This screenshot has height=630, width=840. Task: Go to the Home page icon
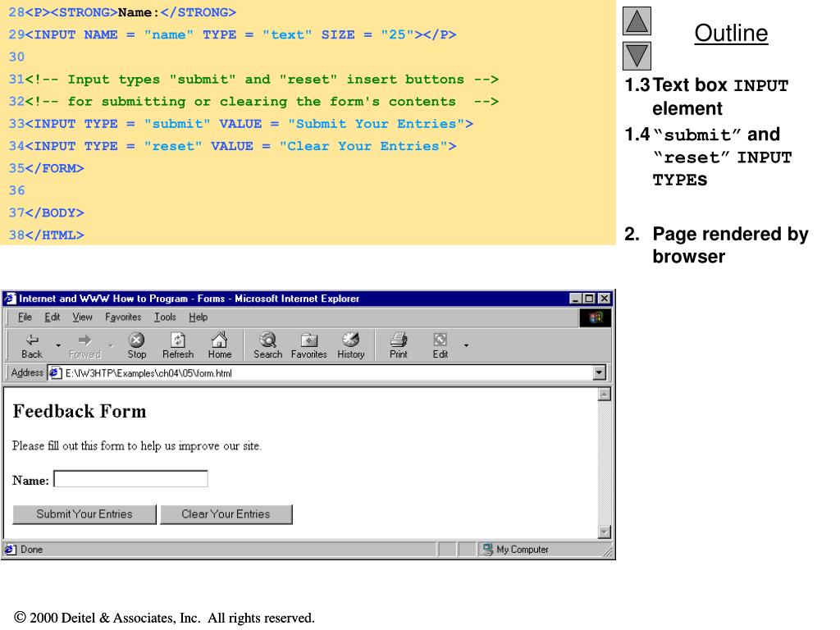(219, 340)
